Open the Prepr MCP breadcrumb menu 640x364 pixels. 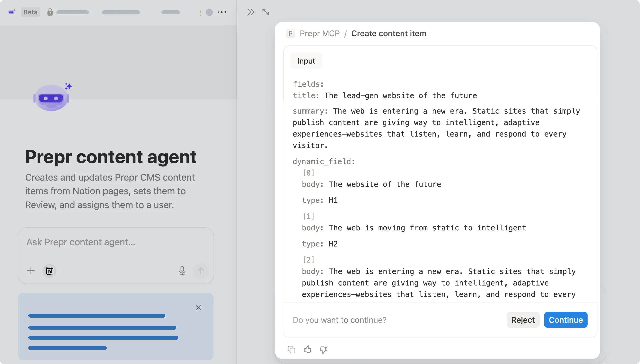point(319,33)
